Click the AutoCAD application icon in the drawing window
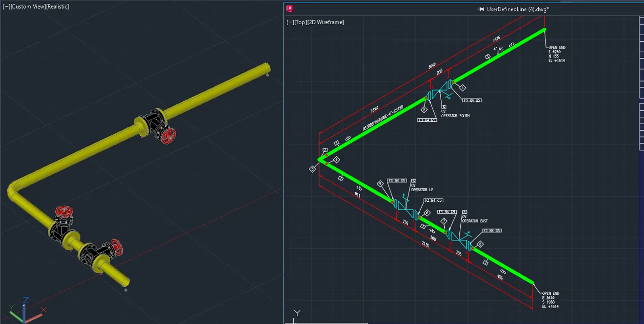 pyautogui.click(x=290, y=9)
